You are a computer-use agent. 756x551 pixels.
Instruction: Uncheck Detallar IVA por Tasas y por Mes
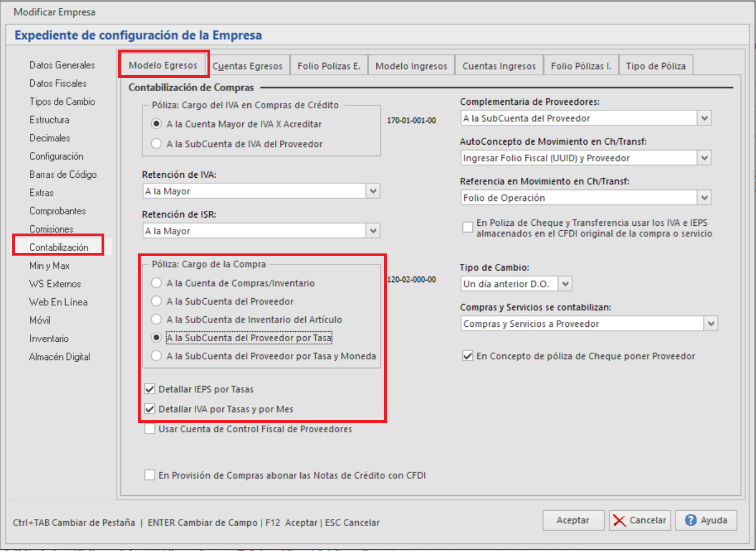[150, 409]
